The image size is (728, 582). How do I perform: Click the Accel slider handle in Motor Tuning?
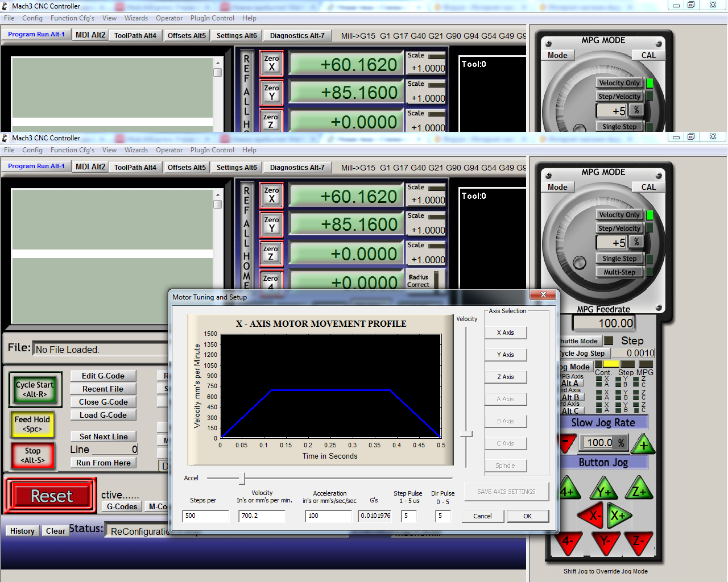click(x=242, y=478)
